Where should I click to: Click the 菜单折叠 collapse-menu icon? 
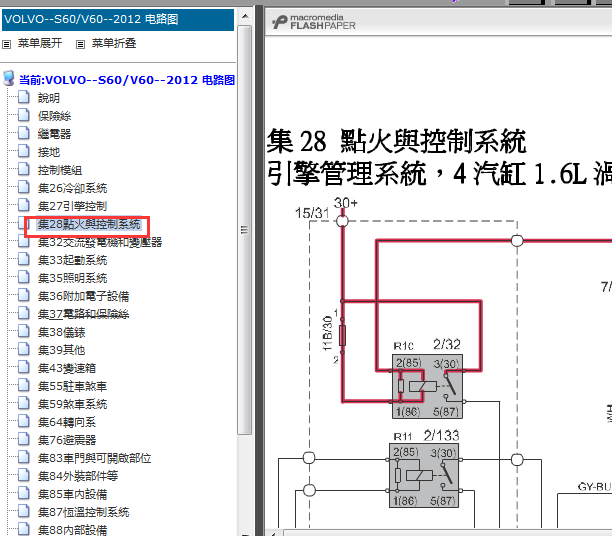pos(80,44)
